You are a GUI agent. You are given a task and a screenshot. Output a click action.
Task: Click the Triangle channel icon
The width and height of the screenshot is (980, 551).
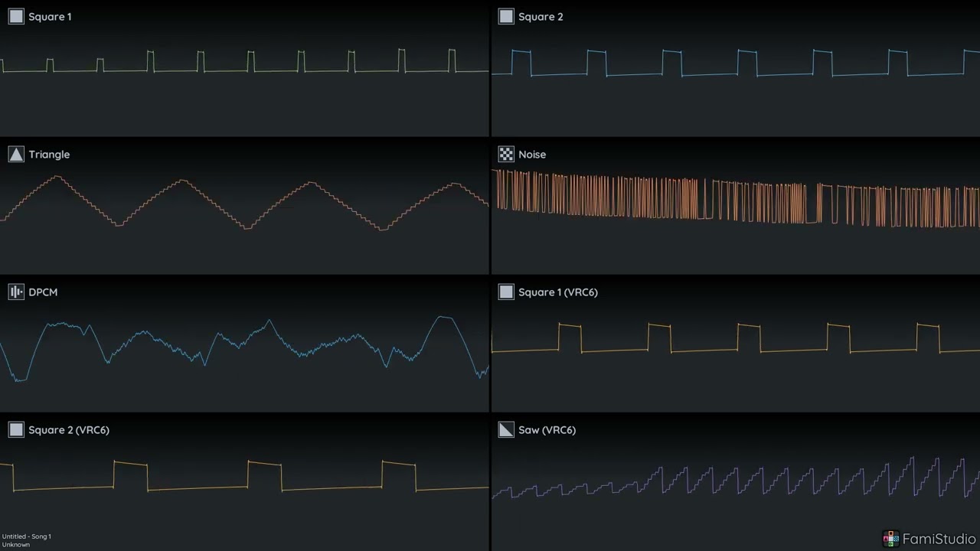point(16,154)
